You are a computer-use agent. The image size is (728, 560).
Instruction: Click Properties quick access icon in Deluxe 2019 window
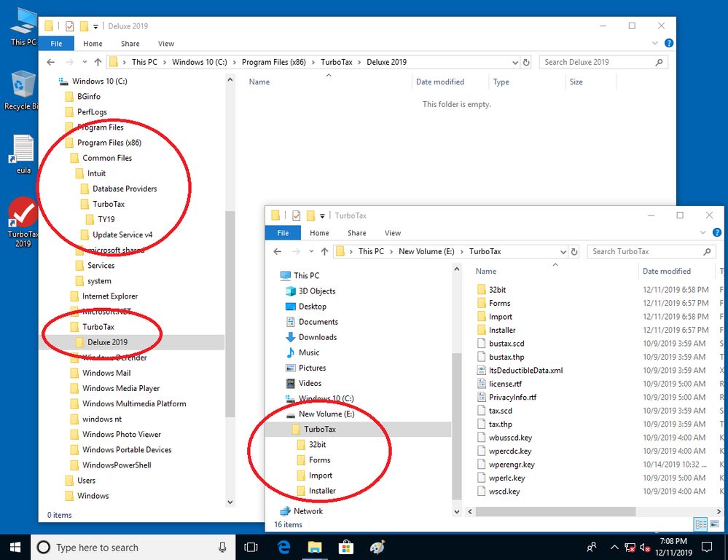[x=70, y=26]
